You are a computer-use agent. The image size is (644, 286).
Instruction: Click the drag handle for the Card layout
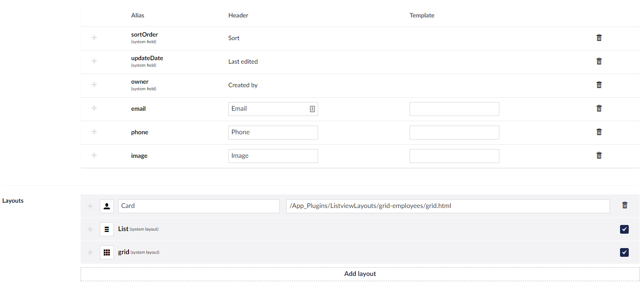click(90, 205)
